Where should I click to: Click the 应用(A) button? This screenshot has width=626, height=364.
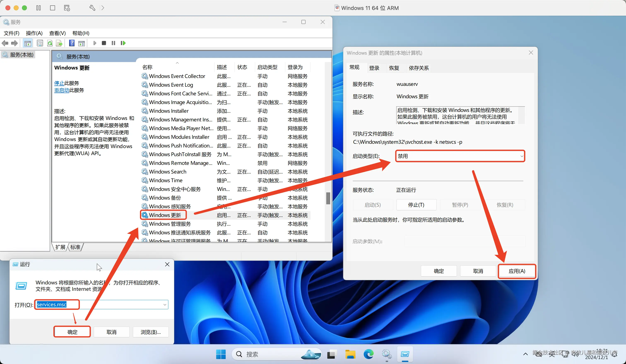pos(517,271)
